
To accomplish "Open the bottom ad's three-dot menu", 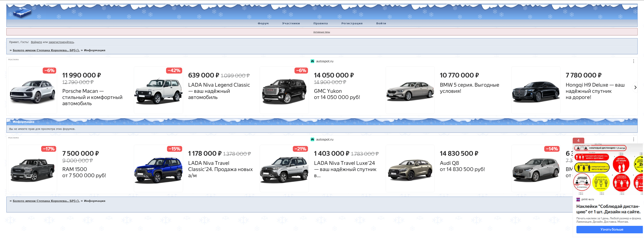I will [633, 139].
